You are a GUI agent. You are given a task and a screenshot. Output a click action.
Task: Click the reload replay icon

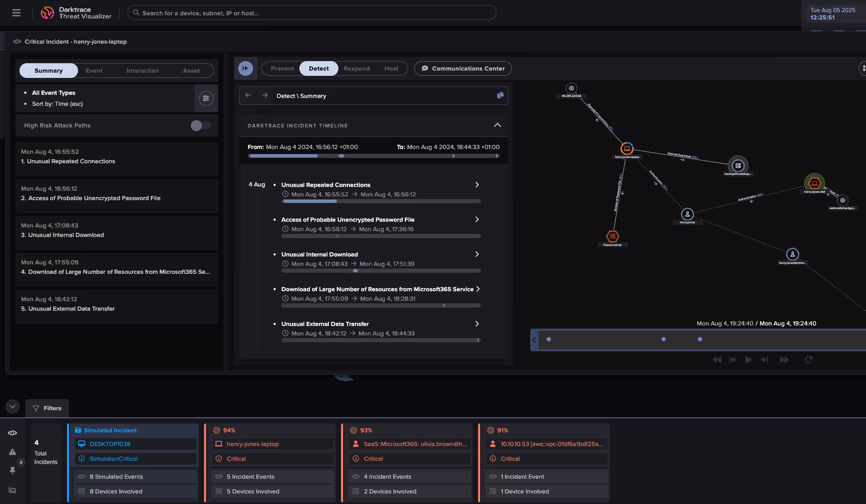pos(809,360)
